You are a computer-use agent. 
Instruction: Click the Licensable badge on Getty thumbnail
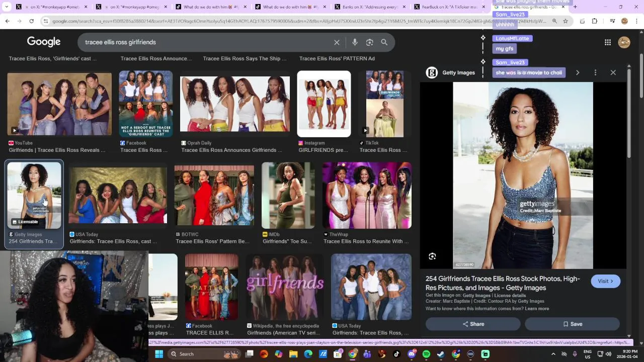click(x=25, y=222)
